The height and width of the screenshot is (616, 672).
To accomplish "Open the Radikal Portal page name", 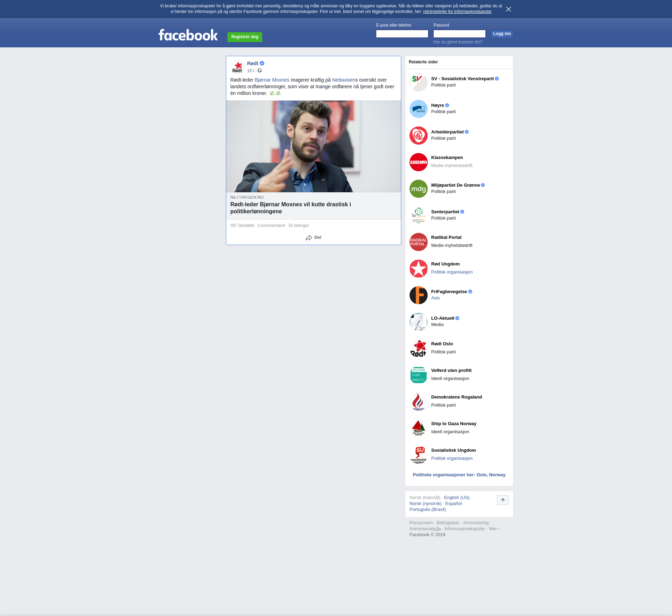I will tap(446, 237).
